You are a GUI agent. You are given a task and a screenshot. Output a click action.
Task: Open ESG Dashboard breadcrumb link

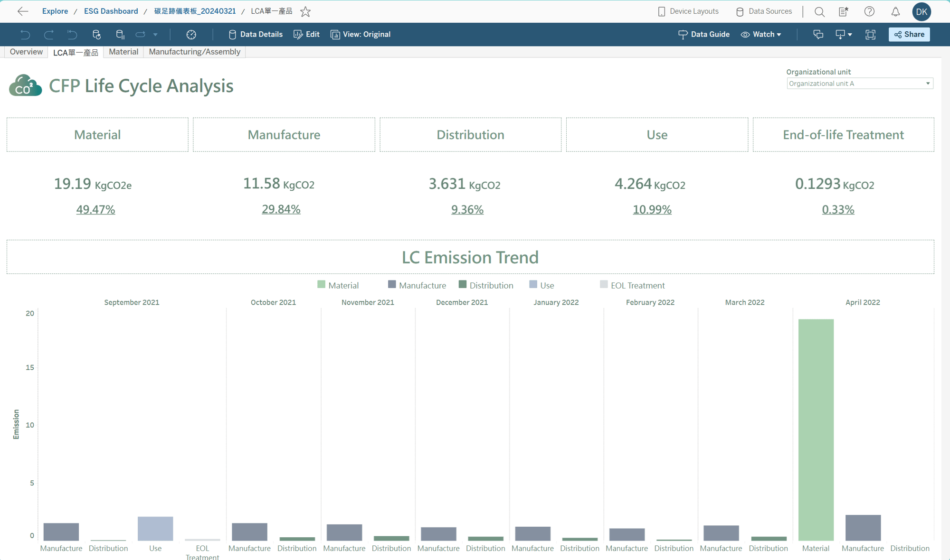pyautogui.click(x=111, y=11)
